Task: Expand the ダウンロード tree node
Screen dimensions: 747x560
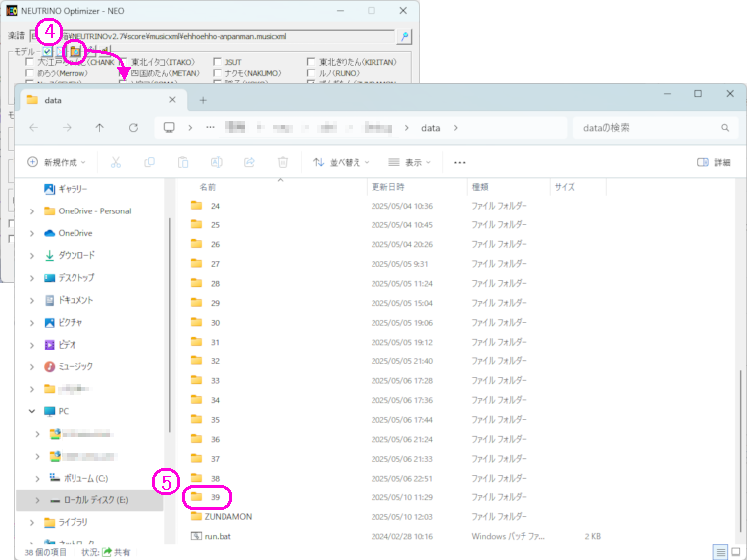Action: tap(32, 256)
